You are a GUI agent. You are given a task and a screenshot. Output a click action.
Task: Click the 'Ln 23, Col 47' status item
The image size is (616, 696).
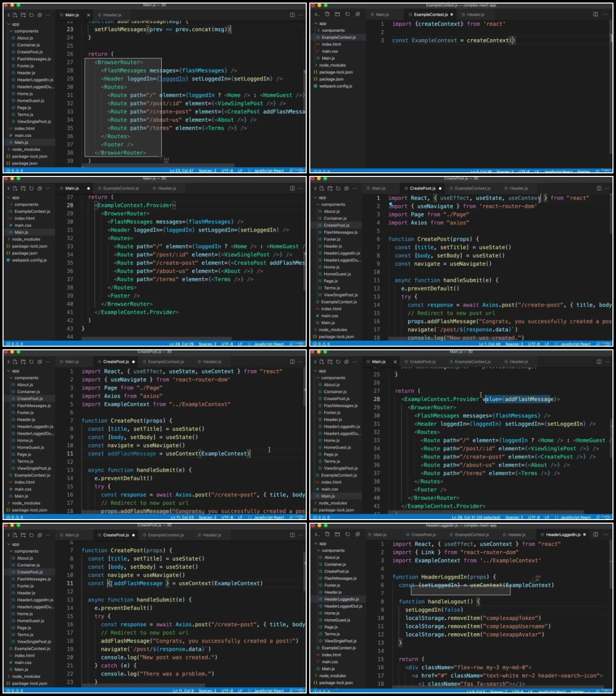[x=182, y=171]
